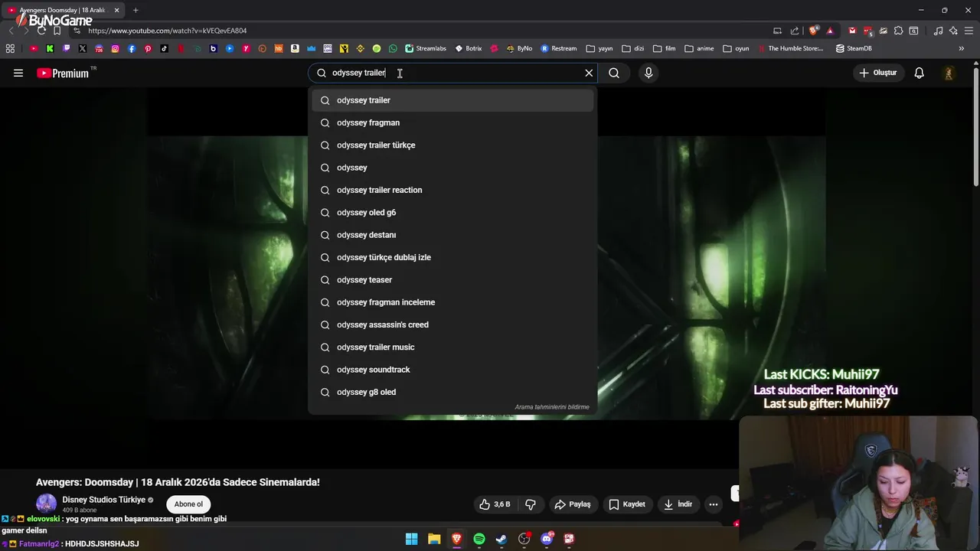Screen dimensions: 980x551
Task: Run the search with the magnifier button
Action: (614, 73)
